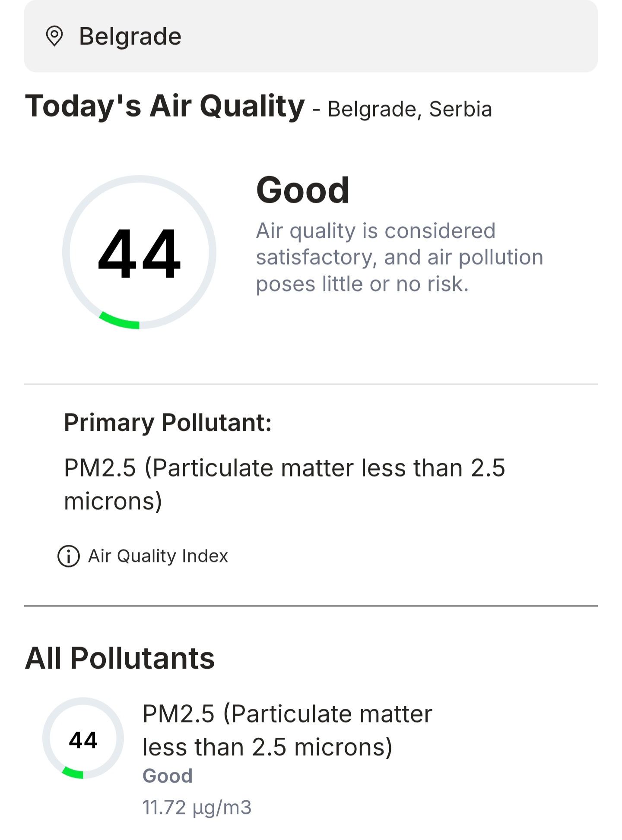The height and width of the screenshot is (840, 622).
Task: Select the Today's Air Quality heading
Action: [x=165, y=106]
